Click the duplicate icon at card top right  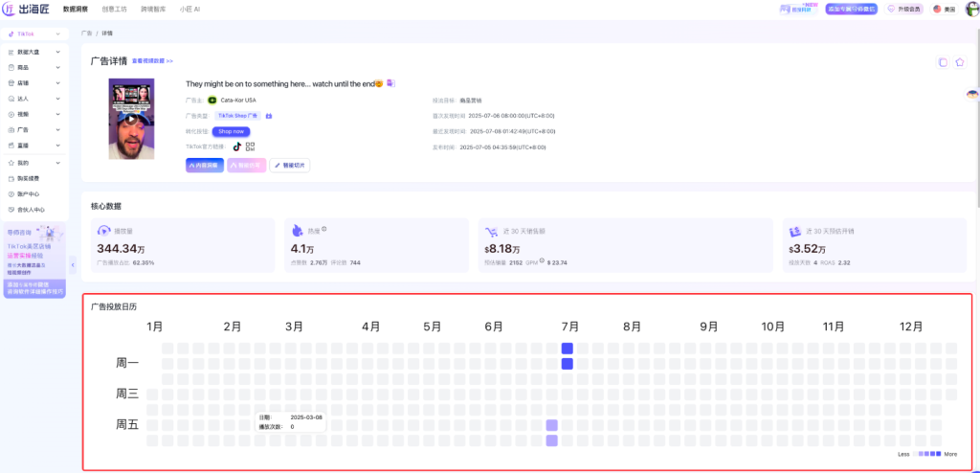coord(943,62)
